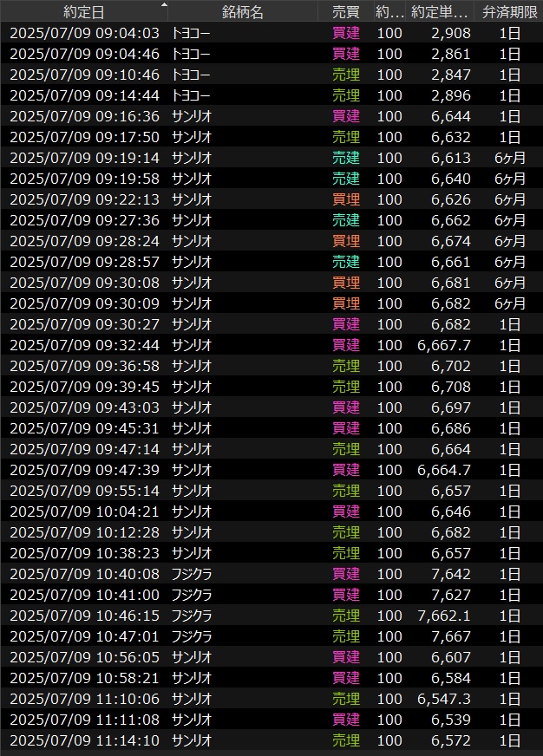Select the timestamp 2025/07/09 10:12:28
The height and width of the screenshot is (756, 543).
[x=84, y=532]
